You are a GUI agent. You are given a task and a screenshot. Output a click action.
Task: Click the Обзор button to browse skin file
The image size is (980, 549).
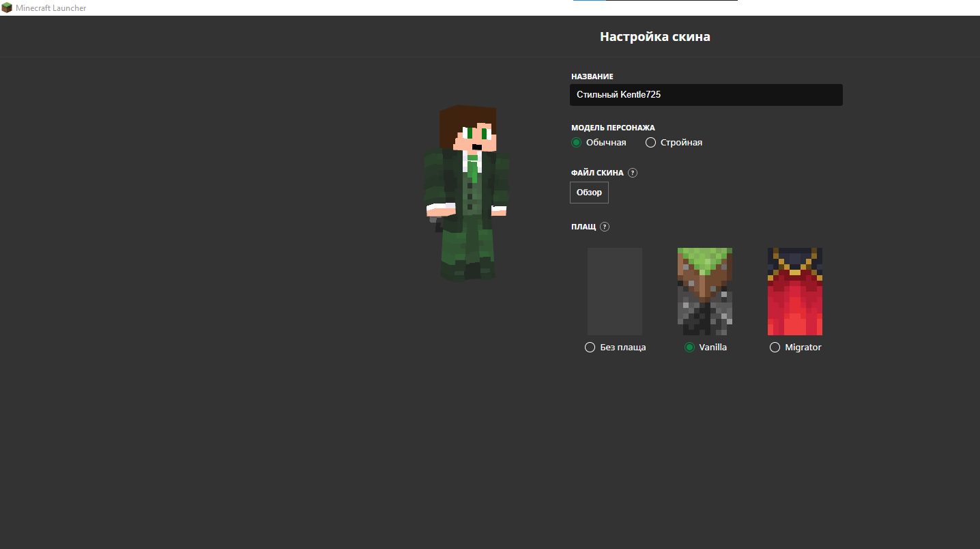(x=589, y=193)
